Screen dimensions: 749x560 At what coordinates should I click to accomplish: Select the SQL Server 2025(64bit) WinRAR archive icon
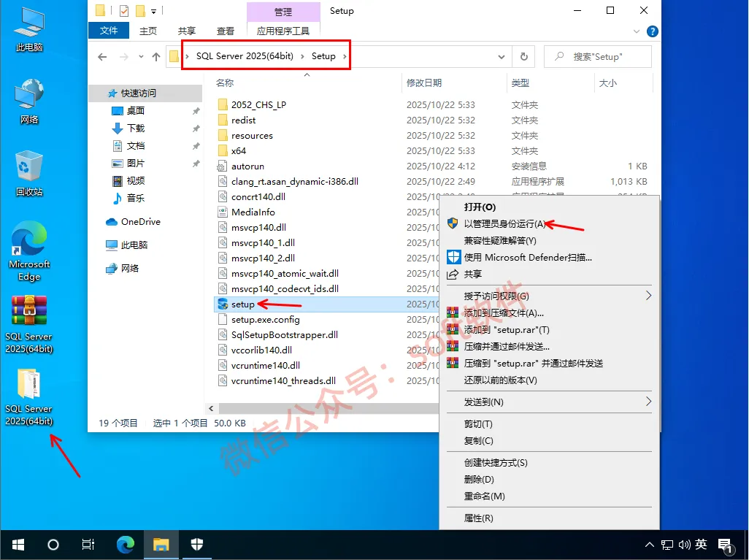(29, 325)
